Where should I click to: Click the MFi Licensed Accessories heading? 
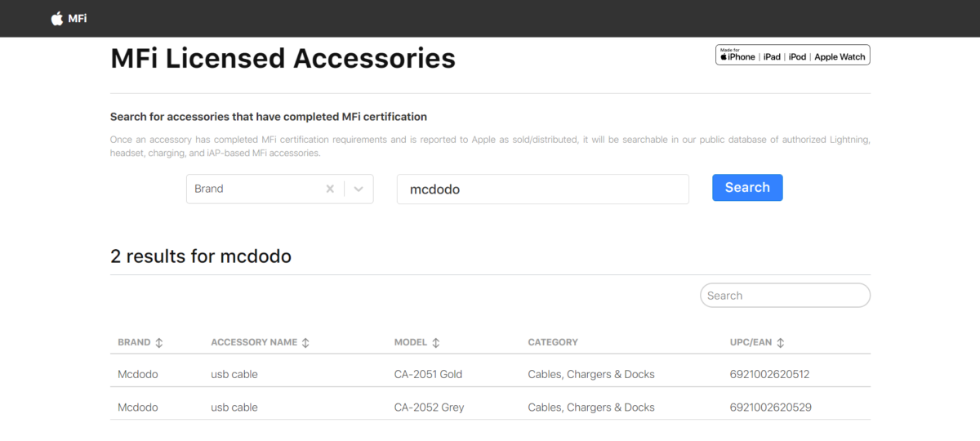283,59
